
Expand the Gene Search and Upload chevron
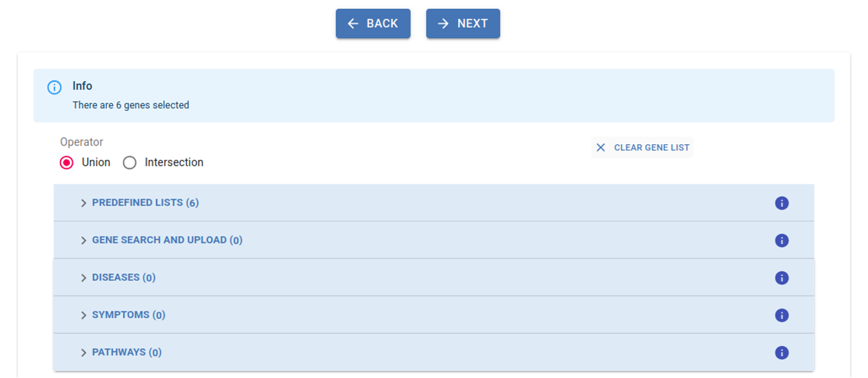click(84, 241)
